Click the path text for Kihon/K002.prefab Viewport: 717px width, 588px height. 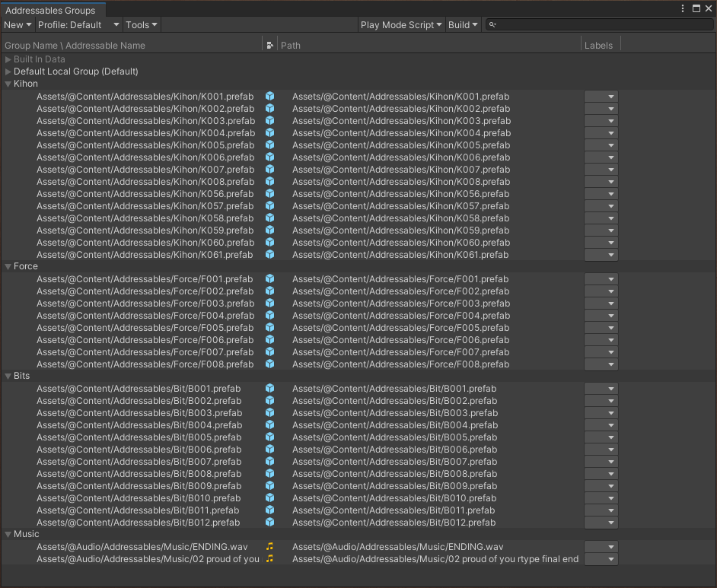(x=401, y=108)
